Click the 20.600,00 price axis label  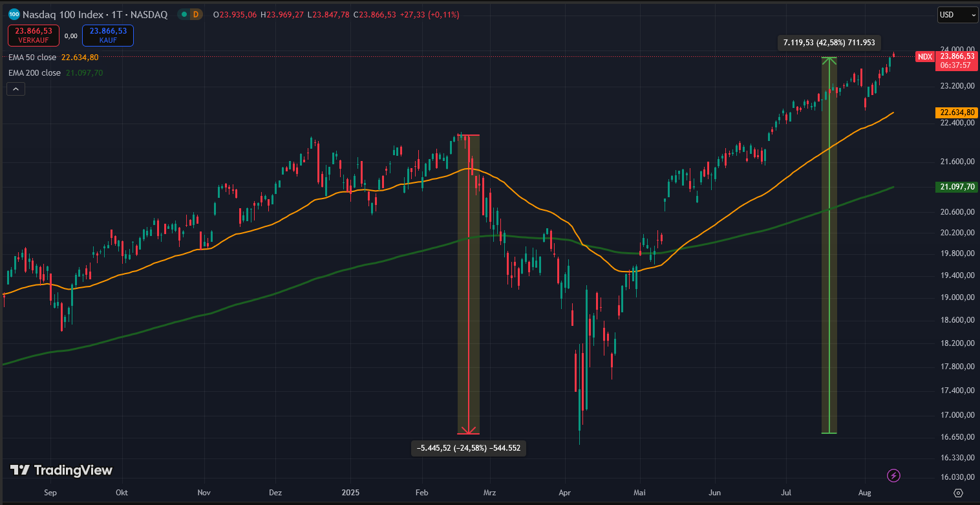point(956,212)
